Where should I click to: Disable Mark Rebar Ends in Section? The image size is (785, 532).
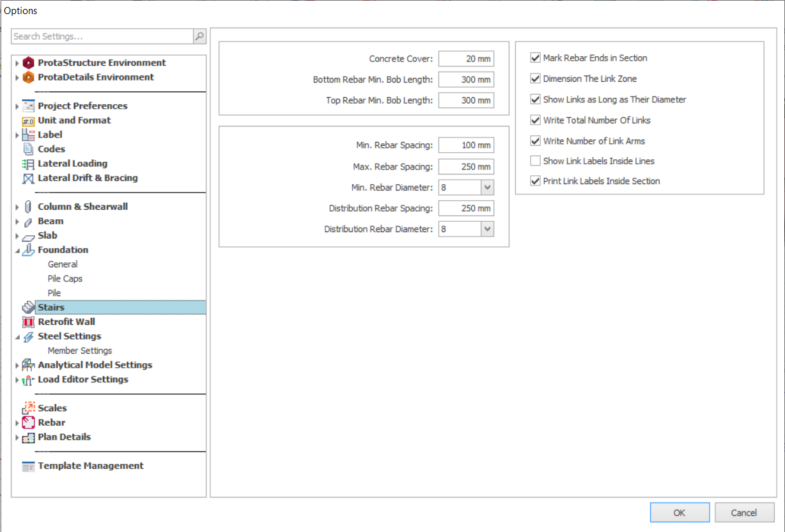click(536, 58)
